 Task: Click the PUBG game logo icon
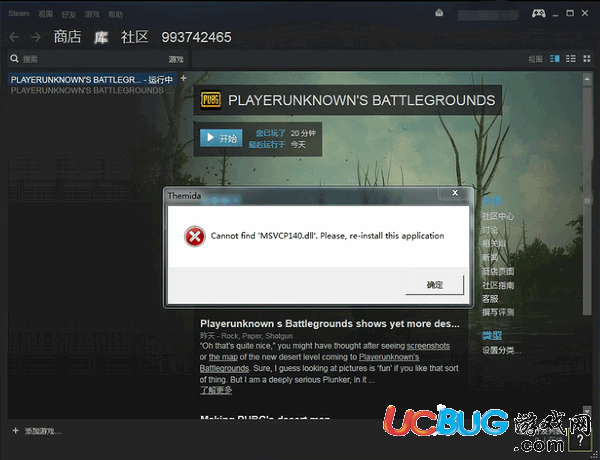click(210, 100)
